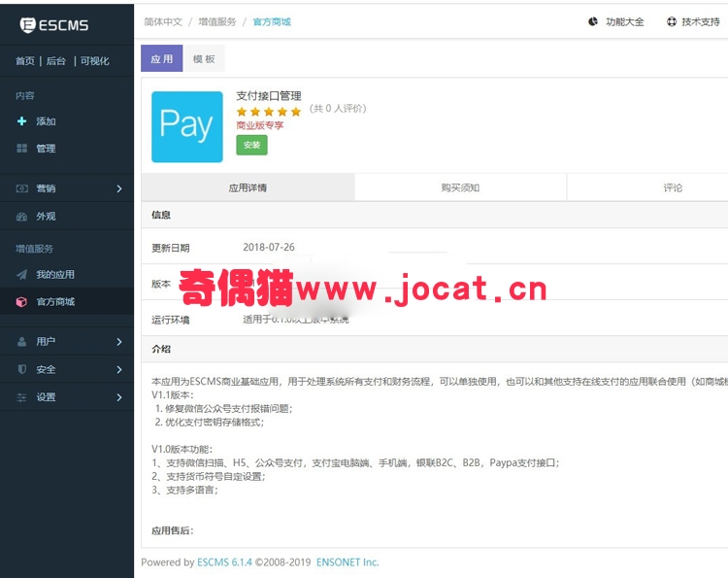Click the grid icon beside 管理
The height and width of the screenshot is (578, 728).
(21, 149)
